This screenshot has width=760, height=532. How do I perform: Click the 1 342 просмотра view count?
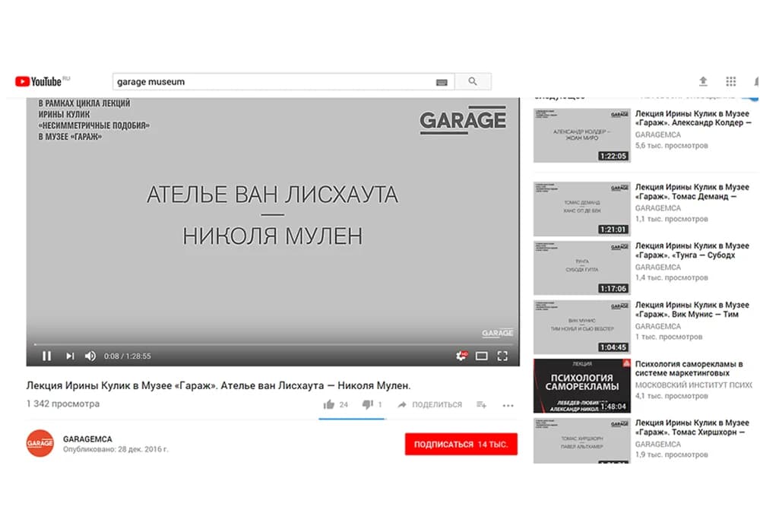(63, 404)
